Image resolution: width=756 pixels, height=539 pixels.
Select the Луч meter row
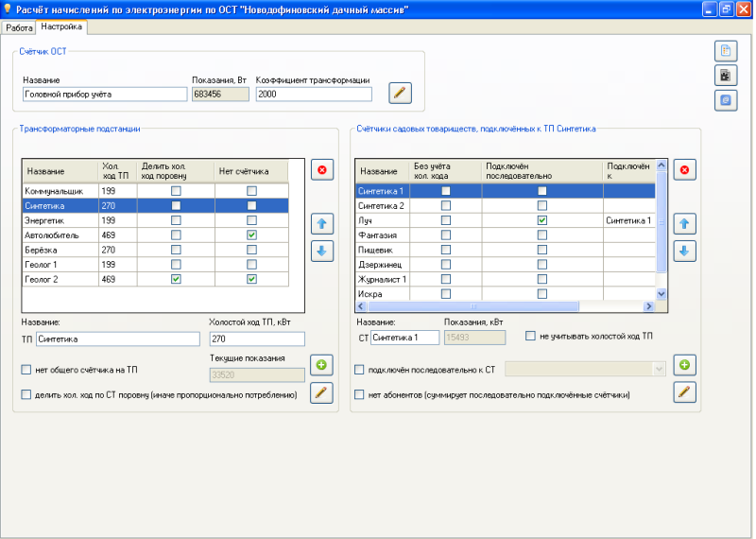pos(506,220)
